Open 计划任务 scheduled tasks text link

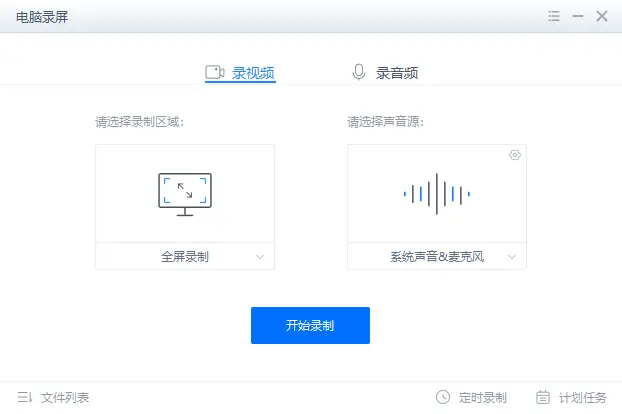click(x=583, y=397)
